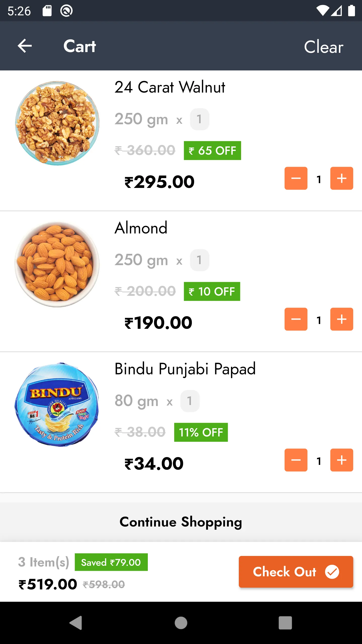Screen dimensions: 362x644
Task: Increase Almond quantity with plus button
Action: tap(342, 319)
